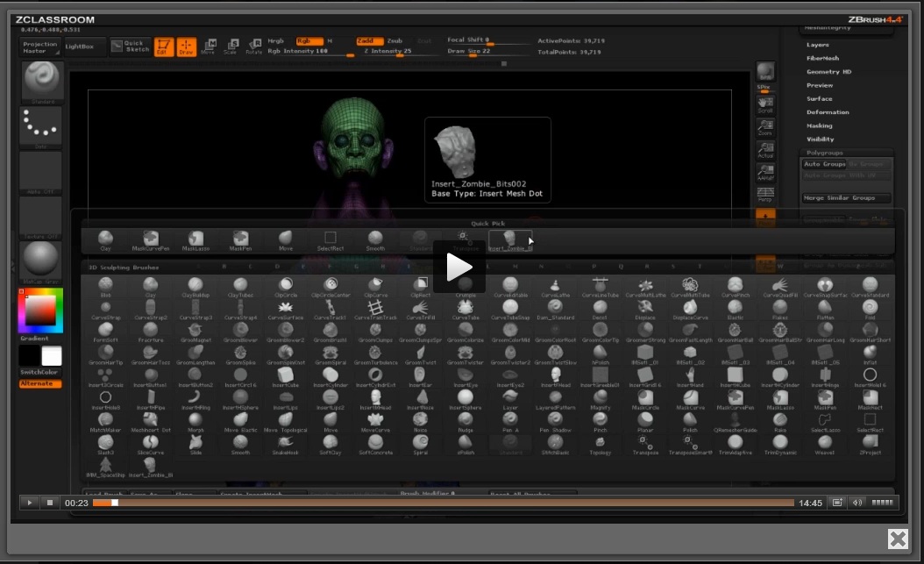
Task: Pick Smooth brush in Quick Pick row
Action: tap(375, 240)
